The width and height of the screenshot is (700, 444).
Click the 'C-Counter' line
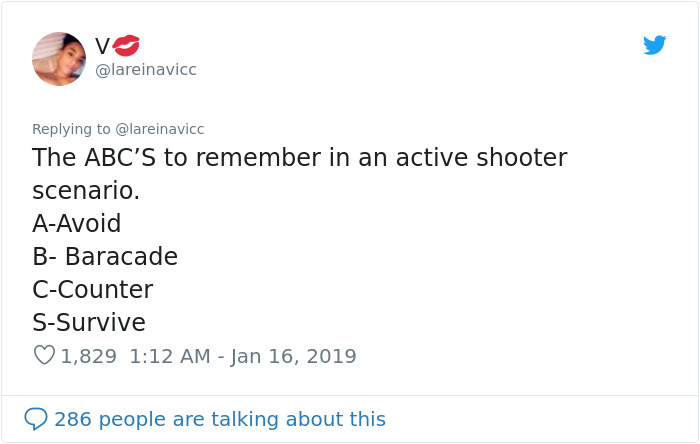[x=93, y=290]
